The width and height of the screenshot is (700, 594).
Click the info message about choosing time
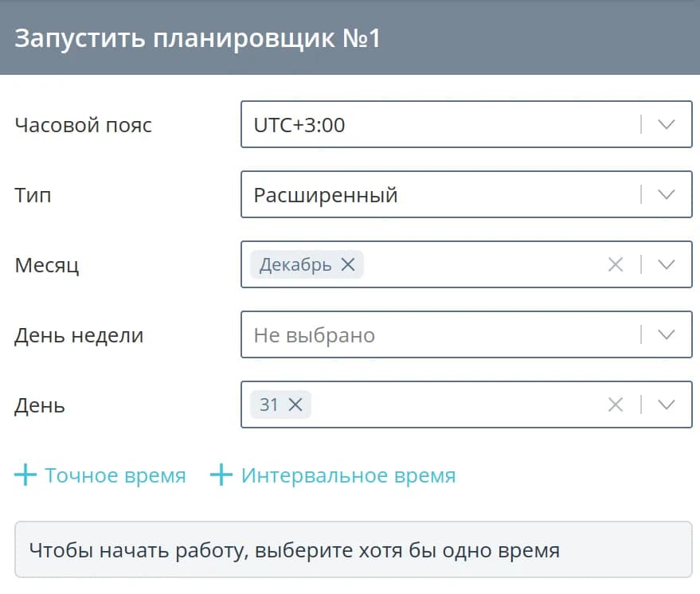[295, 550]
